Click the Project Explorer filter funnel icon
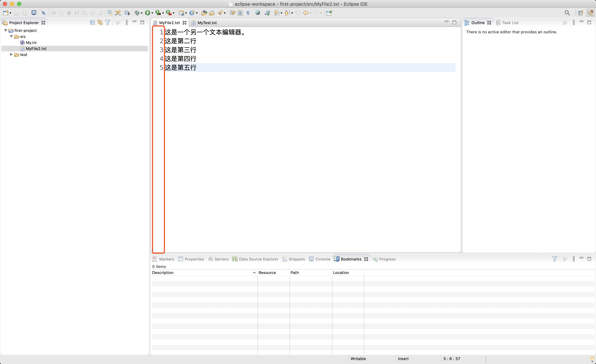Viewport: 596px width, 364px height. point(108,23)
